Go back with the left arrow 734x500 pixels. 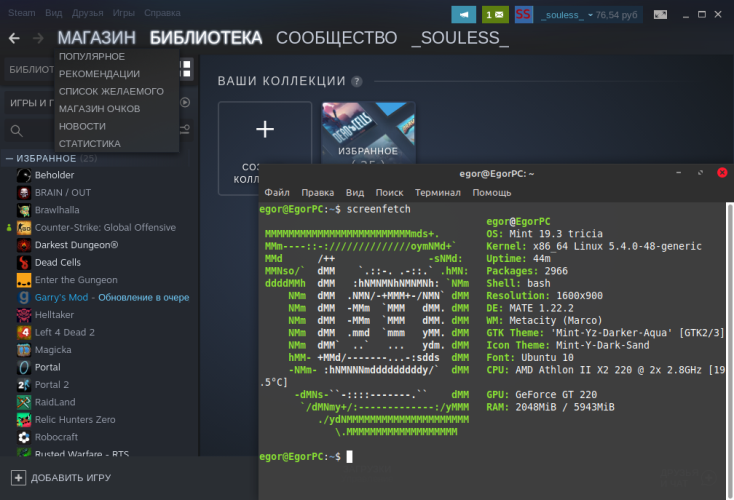pyautogui.click(x=14, y=38)
